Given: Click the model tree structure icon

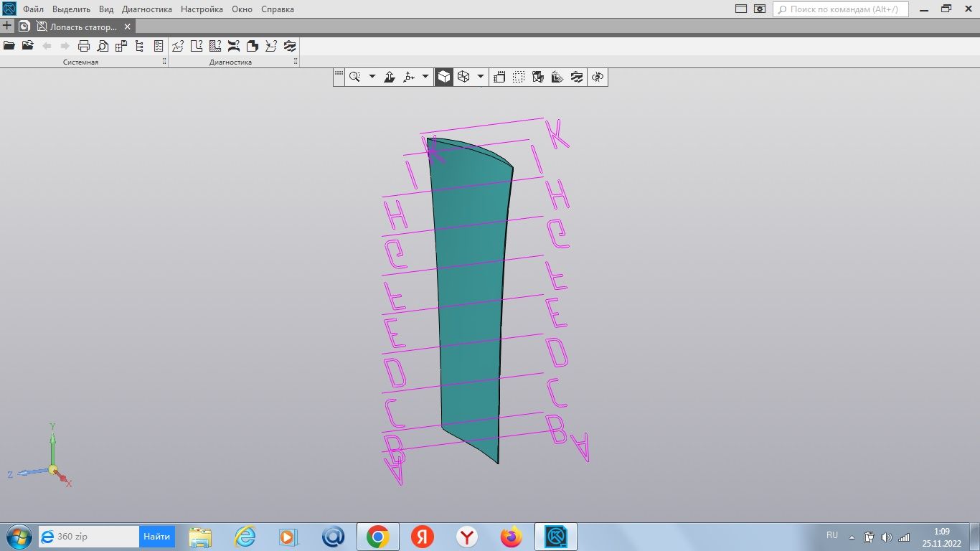Looking at the screenshot, I should click(x=140, y=46).
